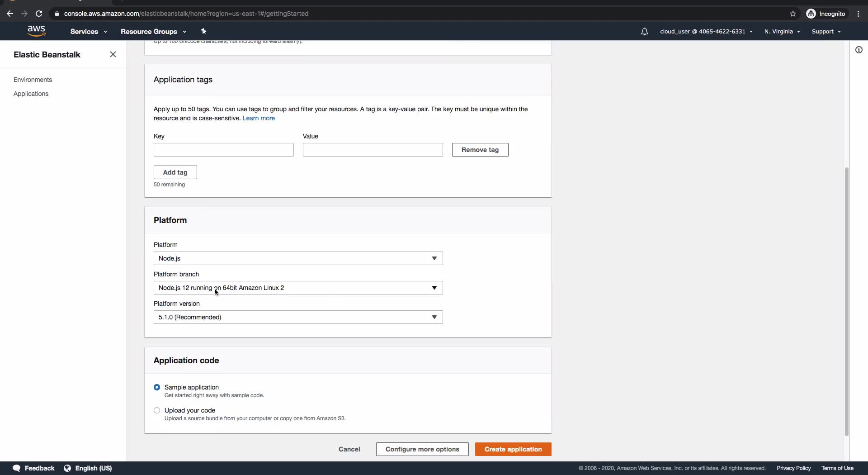Open the info panel icon on right

(859, 50)
